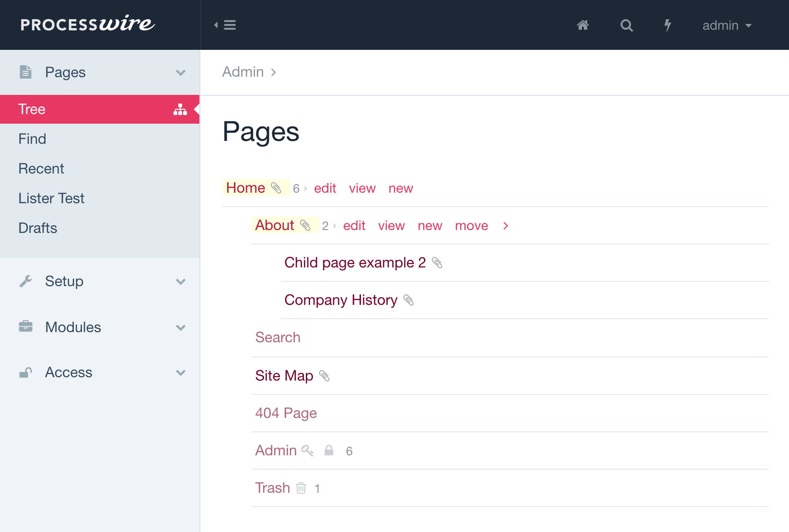Open the Setup sidebar section

click(x=64, y=281)
